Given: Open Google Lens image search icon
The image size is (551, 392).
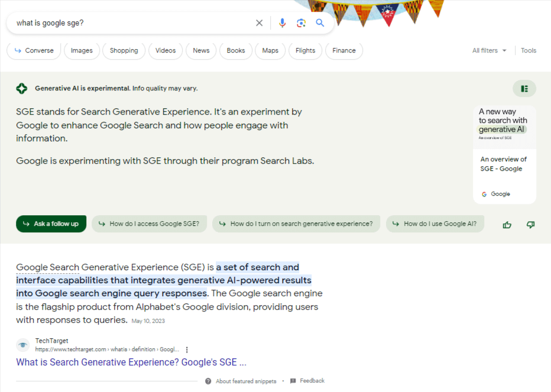Looking at the screenshot, I should tap(301, 23).
